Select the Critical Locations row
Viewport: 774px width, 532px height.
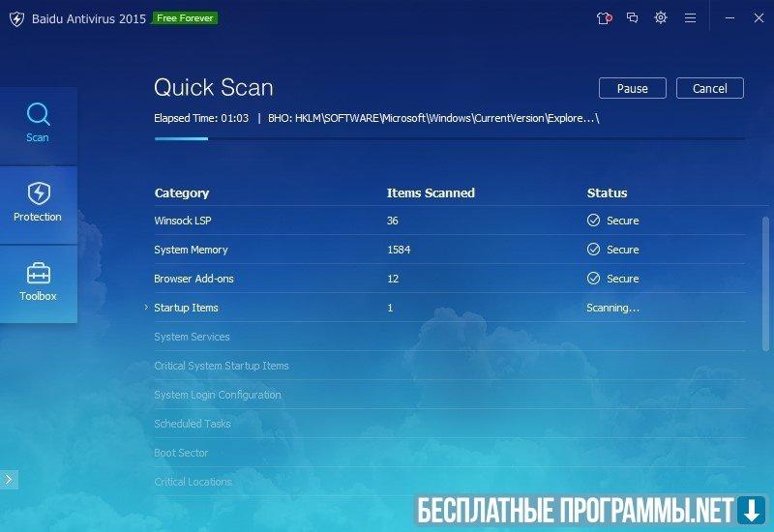[449, 482]
